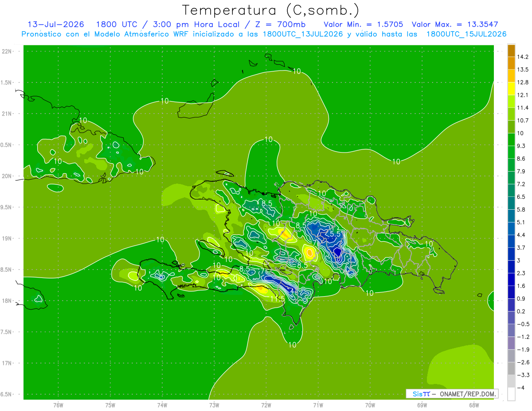Click the "11.5" contour label on map
This screenshot has height=411, width=532.
[x=278, y=299]
